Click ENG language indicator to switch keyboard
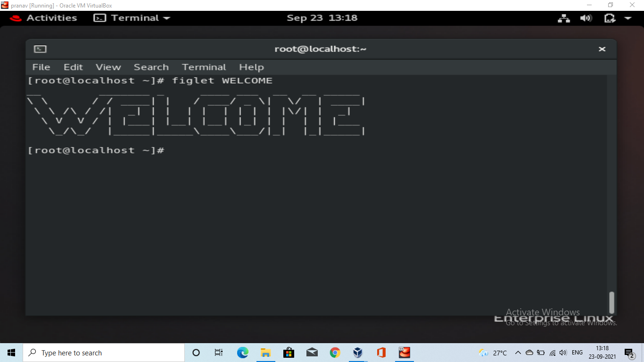The image size is (644, 362). click(x=577, y=353)
